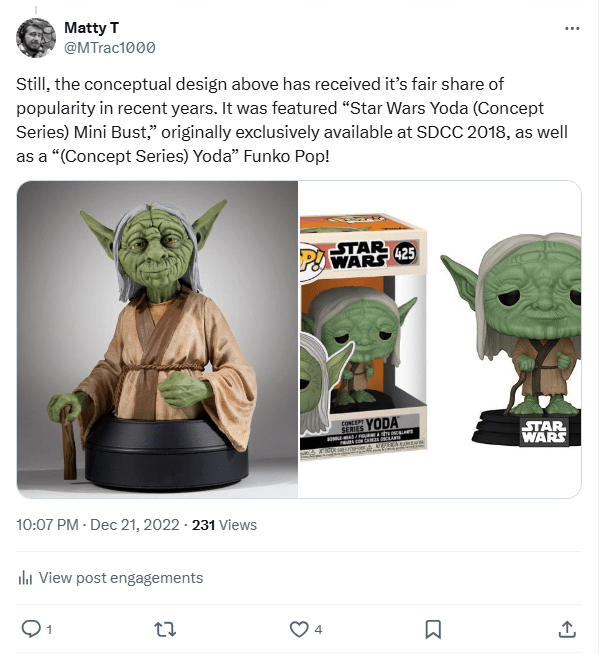Bookmark this post
Screen dimensions: 602x654
tap(433, 629)
